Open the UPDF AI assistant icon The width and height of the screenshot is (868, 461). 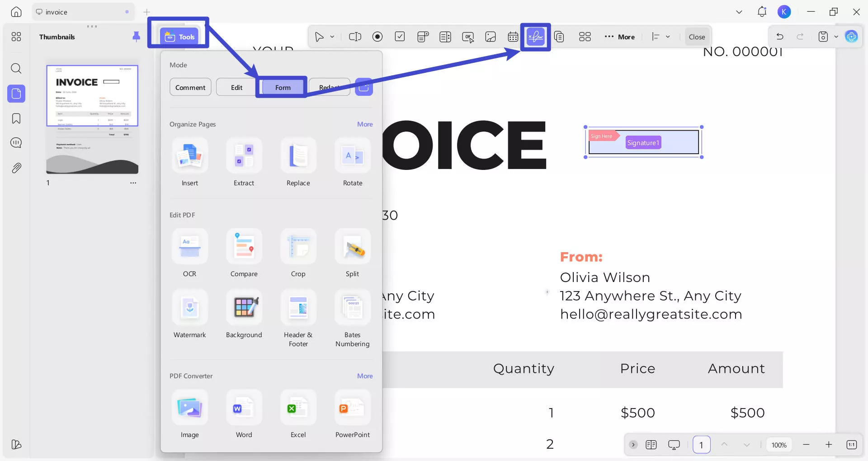pyautogui.click(x=852, y=37)
